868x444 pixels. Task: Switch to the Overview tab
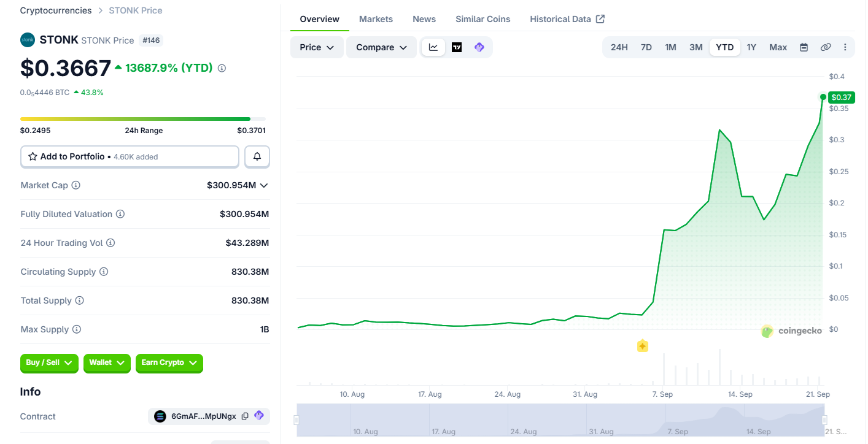click(319, 19)
